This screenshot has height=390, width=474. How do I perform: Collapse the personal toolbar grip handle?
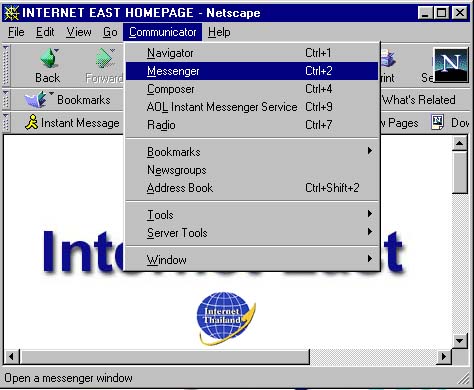[x=6, y=122]
